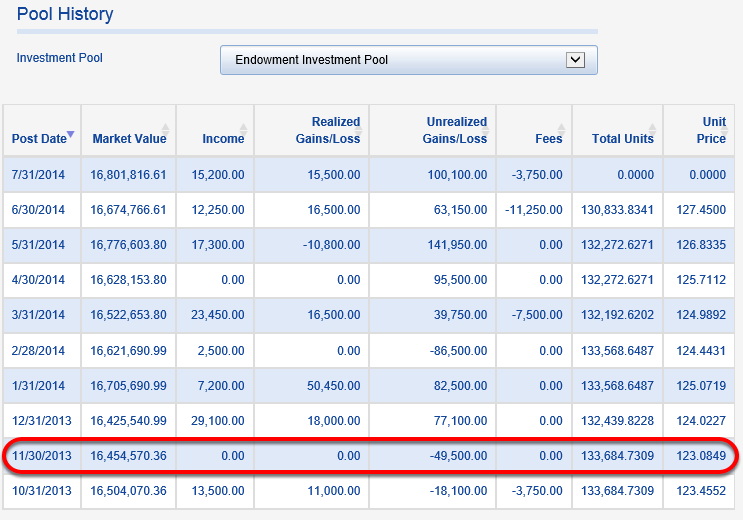Image resolution: width=743 pixels, height=520 pixels.
Task: Click the Pool History heading
Action: click(65, 14)
